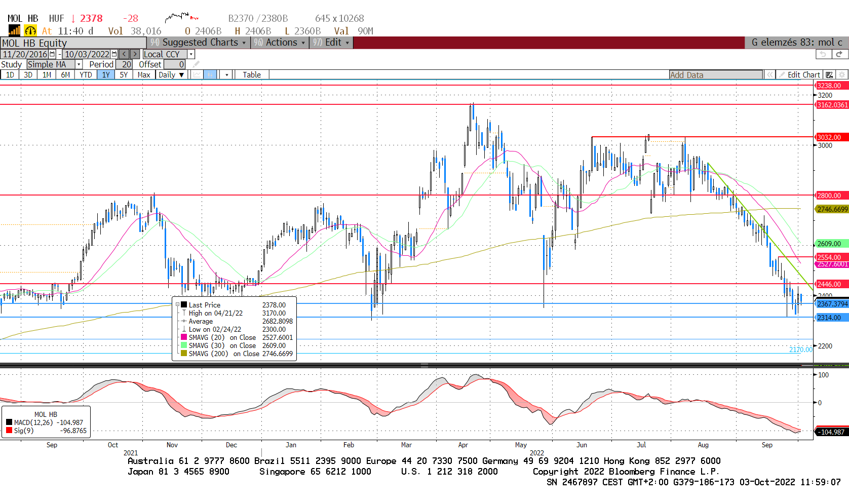
Task: Open start date calendar picker icon
Action: [52, 54]
